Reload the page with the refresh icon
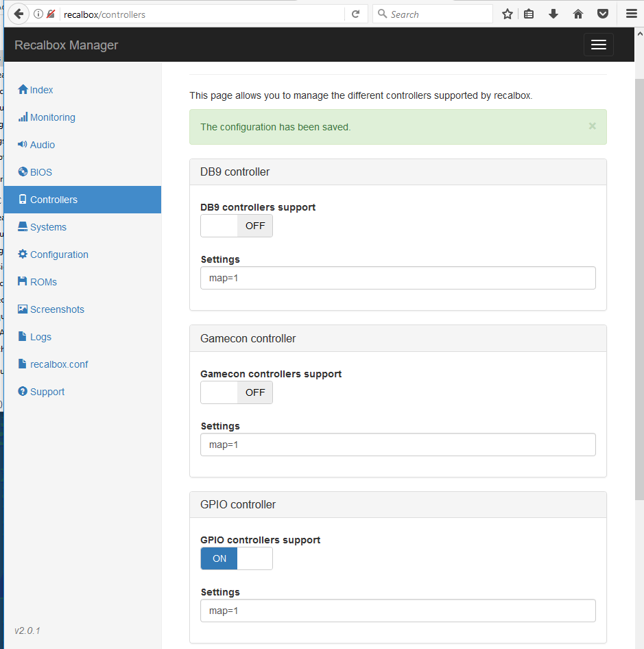Screen dimensions: 644x649 click(355, 14)
